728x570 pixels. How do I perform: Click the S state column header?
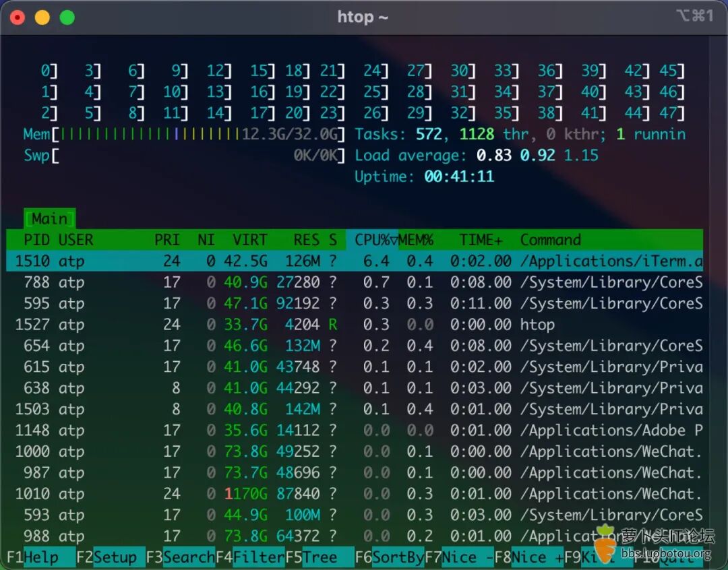(x=333, y=239)
